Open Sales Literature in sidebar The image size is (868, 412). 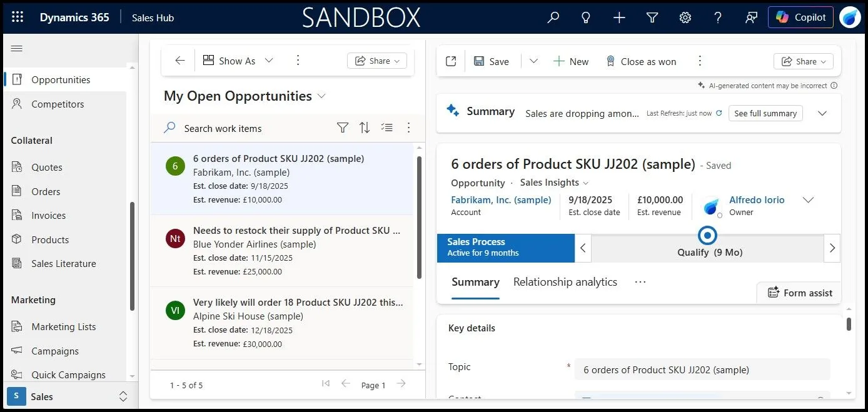65,263
